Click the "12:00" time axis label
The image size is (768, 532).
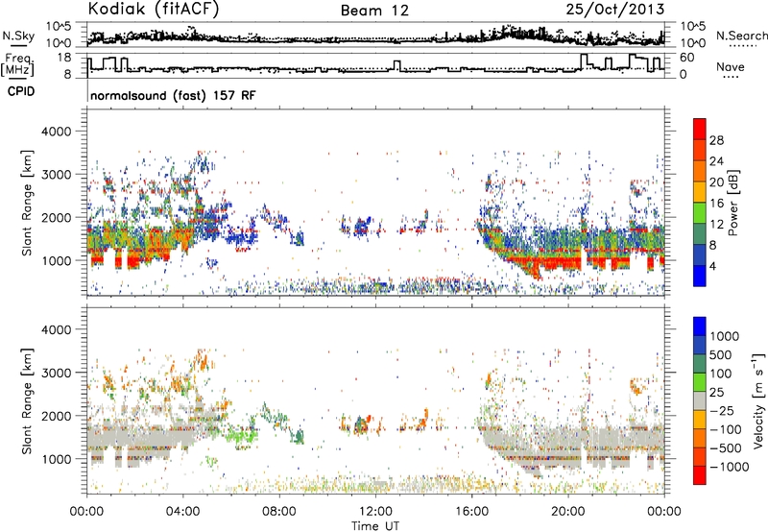[x=375, y=512]
